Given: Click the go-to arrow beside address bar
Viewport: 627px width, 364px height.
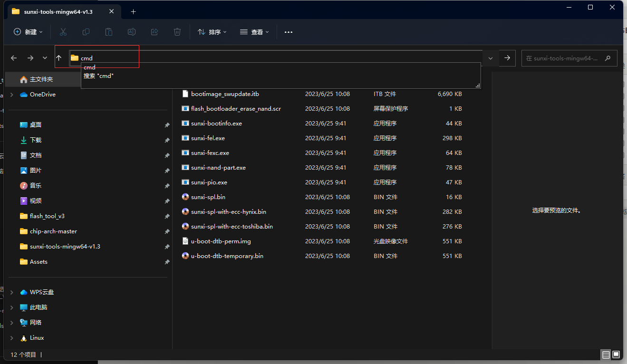Looking at the screenshot, I should pos(507,58).
